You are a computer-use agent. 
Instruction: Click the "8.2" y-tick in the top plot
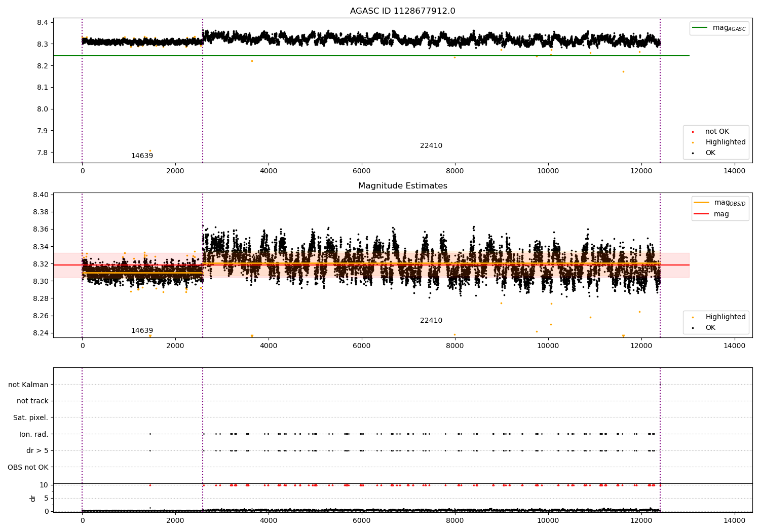[x=43, y=66]
